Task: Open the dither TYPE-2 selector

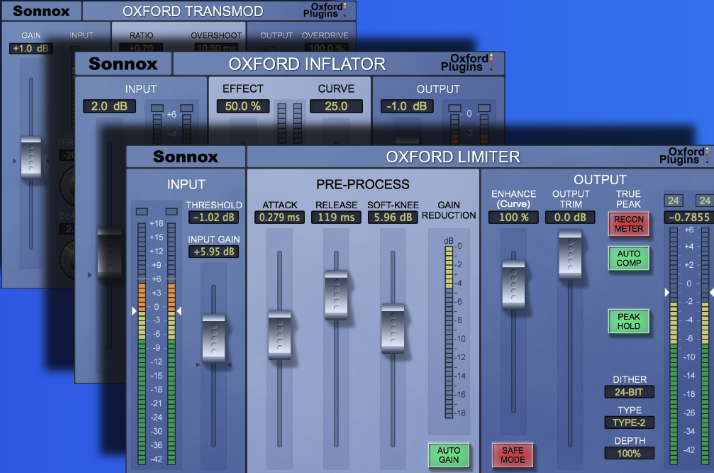Action: pos(629,422)
